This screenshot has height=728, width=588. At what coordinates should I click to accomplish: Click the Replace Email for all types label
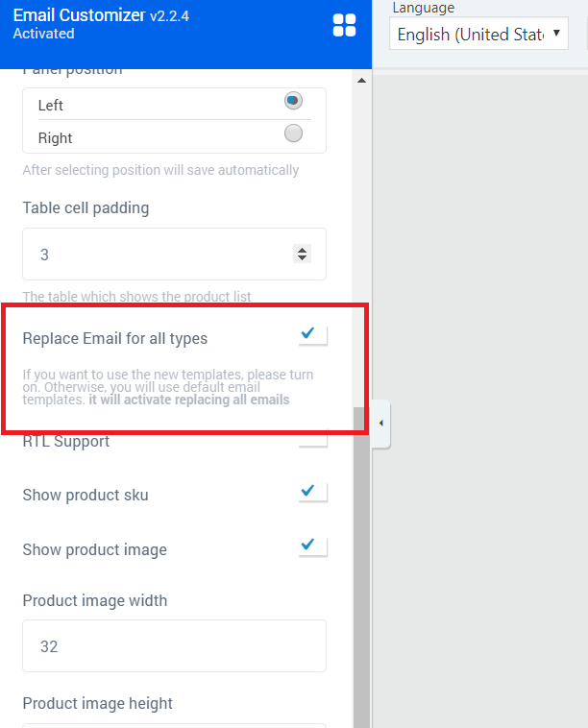tap(115, 338)
